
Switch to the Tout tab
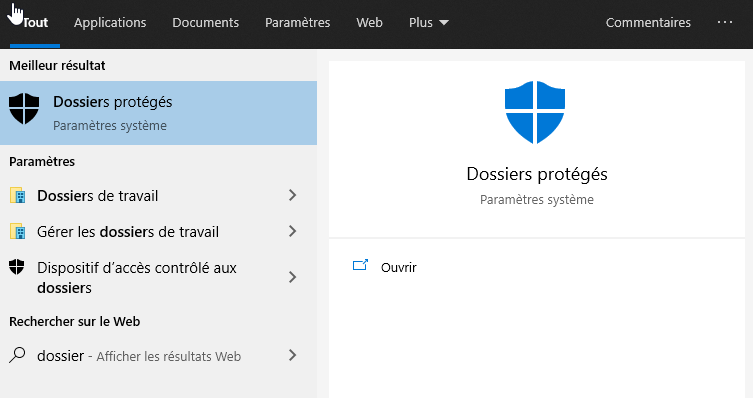click(x=35, y=23)
